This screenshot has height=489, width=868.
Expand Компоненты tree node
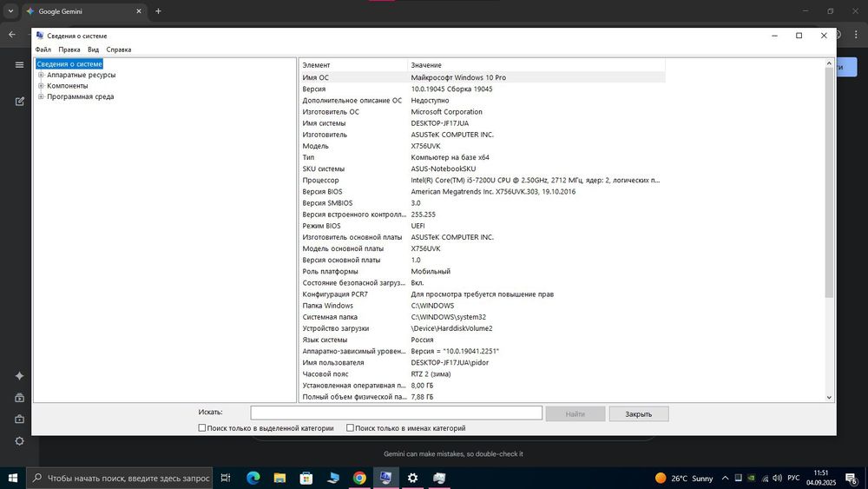[x=41, y=86]
